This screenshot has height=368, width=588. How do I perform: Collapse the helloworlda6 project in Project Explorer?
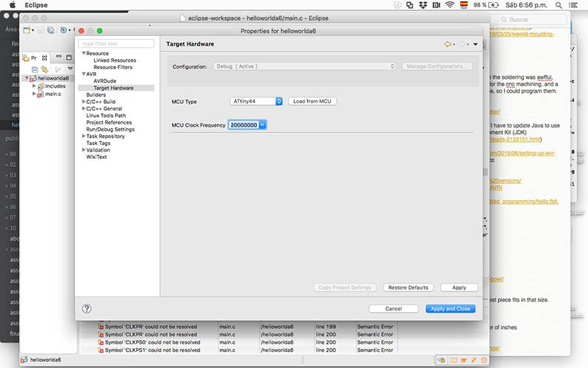[x=27, y=78]
